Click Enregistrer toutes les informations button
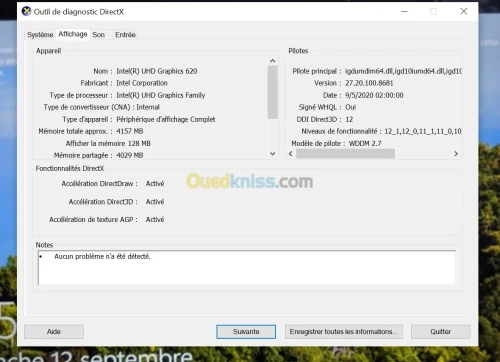Screen dimensions: 500x362 pyautogui.click(x=344, y=332)
